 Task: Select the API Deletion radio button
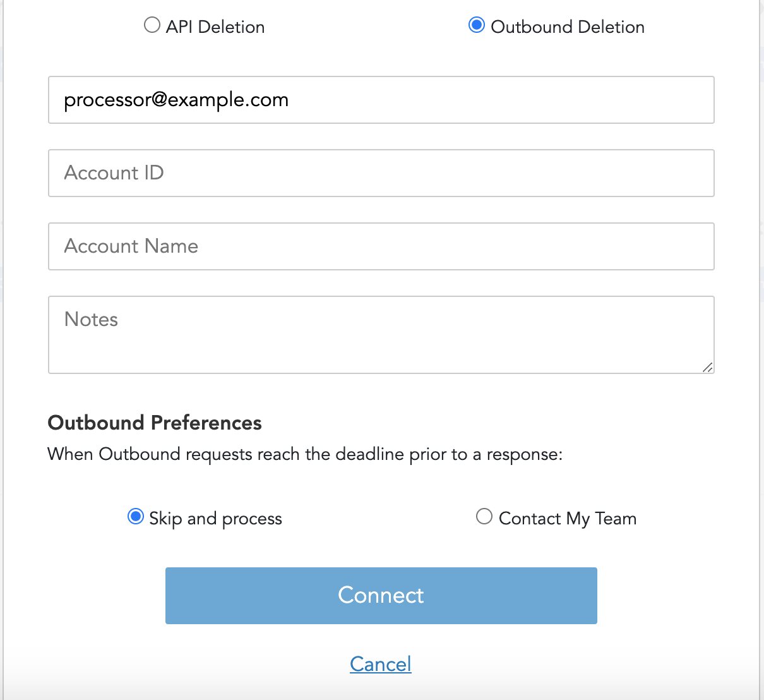point(152,25)
